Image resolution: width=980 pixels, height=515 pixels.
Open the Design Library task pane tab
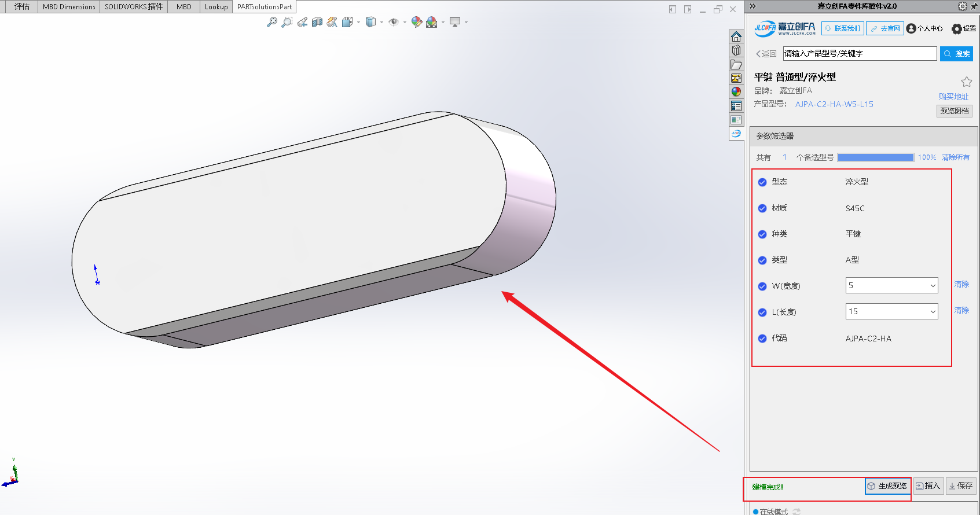point(736,50)
